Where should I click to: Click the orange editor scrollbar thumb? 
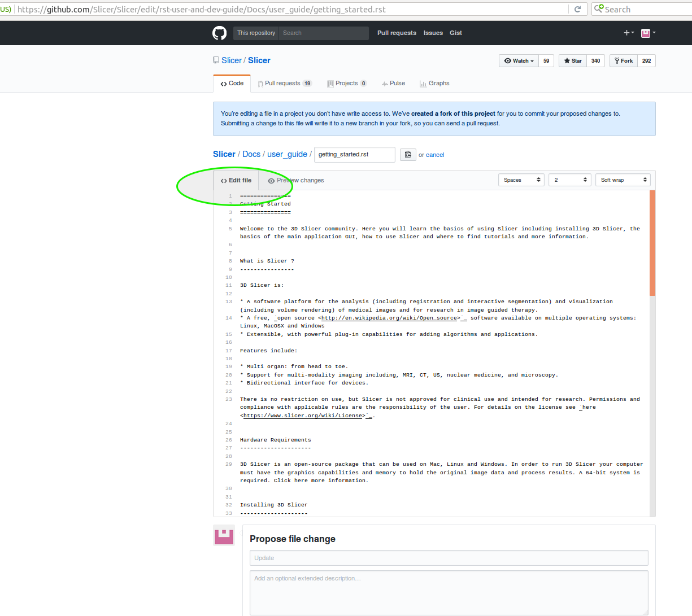point(652,243)
